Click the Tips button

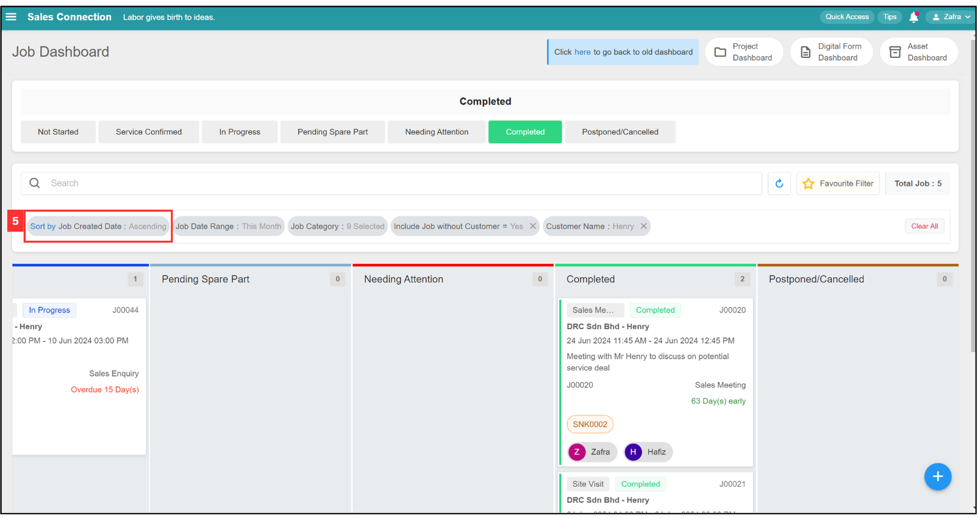(x=890, y=17)
